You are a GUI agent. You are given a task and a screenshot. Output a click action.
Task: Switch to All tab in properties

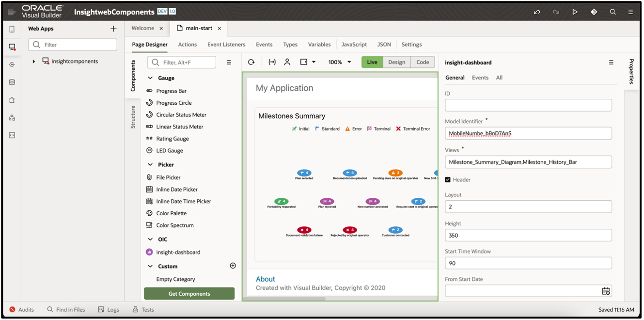coord(499,78)
